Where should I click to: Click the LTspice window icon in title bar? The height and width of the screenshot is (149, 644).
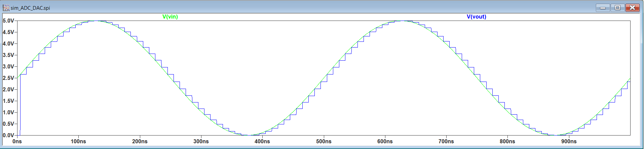click(x=6, y=8)
